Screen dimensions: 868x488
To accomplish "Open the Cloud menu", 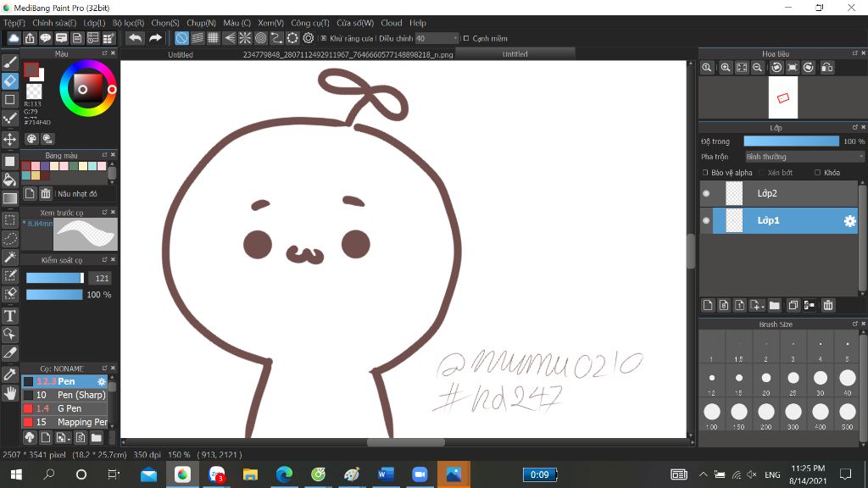I will pyautogui.click(x=392, y=23).
